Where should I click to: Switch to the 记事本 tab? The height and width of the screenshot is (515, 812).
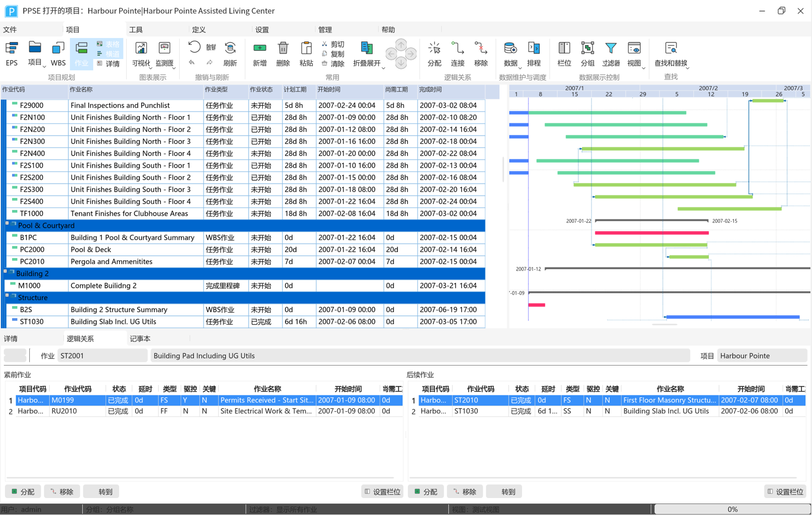click(140, 339)
